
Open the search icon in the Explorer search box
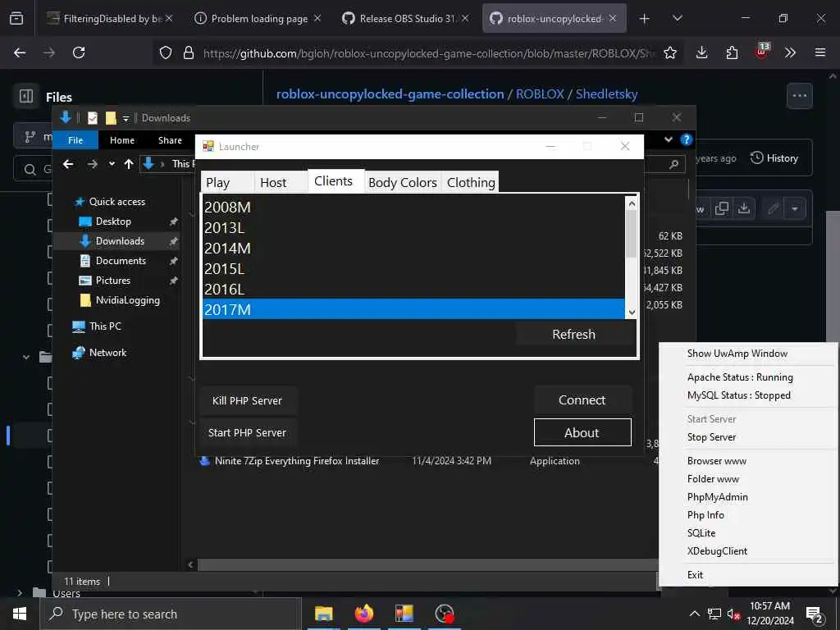[x=674, y=164]
